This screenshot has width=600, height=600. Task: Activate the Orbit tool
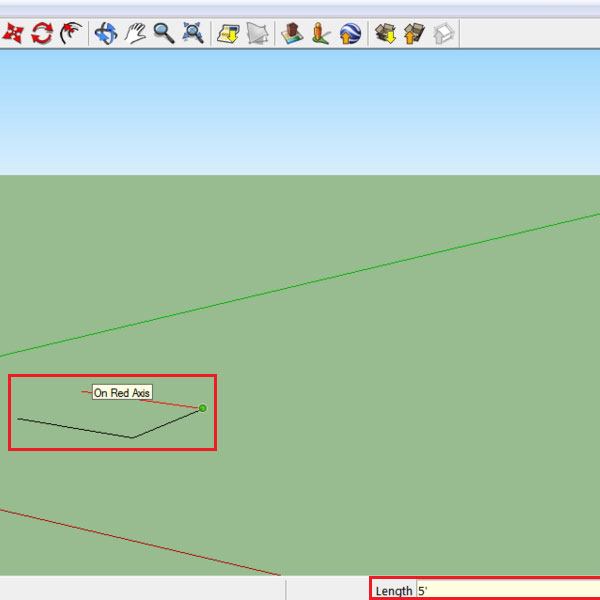coord(106,33)
